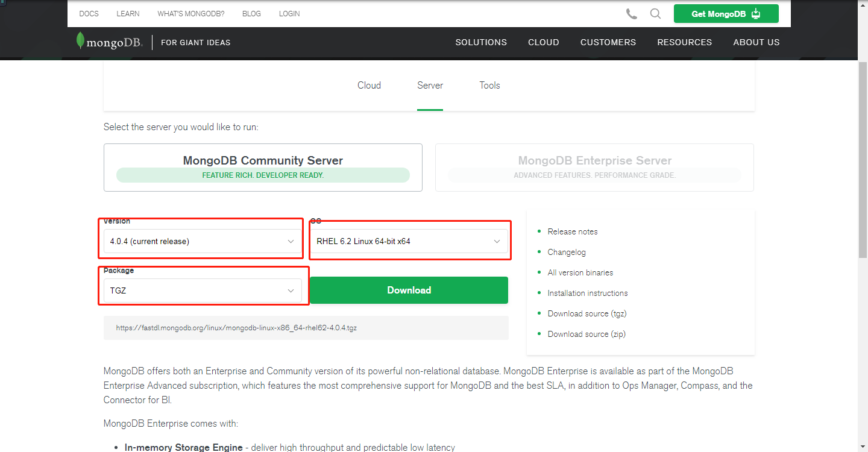Screen dimensions: 868x452
Task: Open the CUSTOMERS menu
Action: tap(608, 42)
